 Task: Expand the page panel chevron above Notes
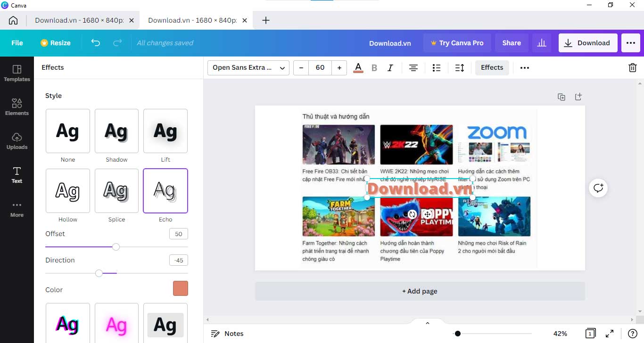point(428,323)
